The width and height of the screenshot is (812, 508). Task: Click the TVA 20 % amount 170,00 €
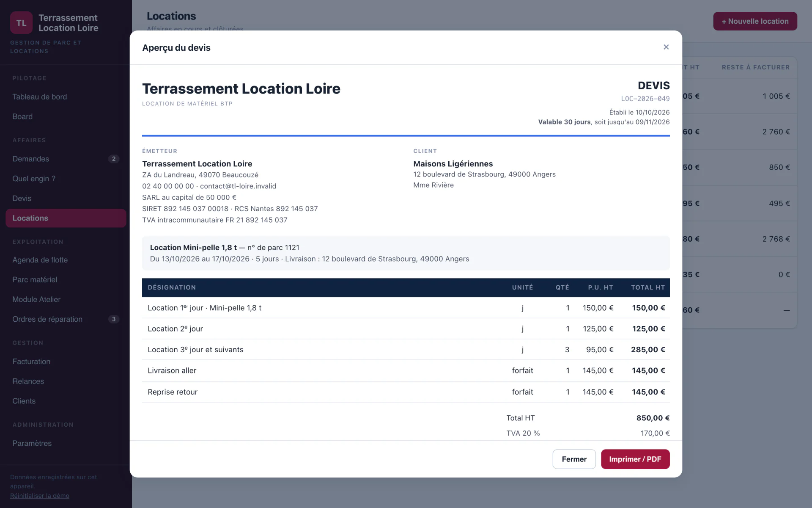(655, 433)
